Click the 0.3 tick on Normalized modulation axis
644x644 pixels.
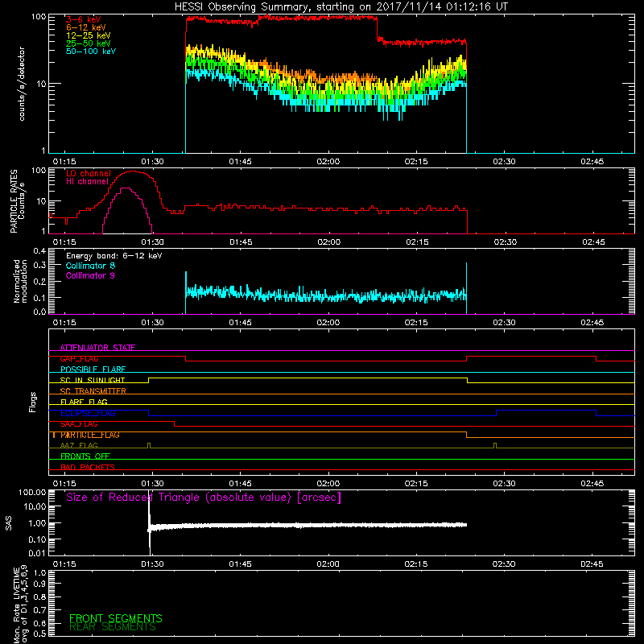pos(39,265)
